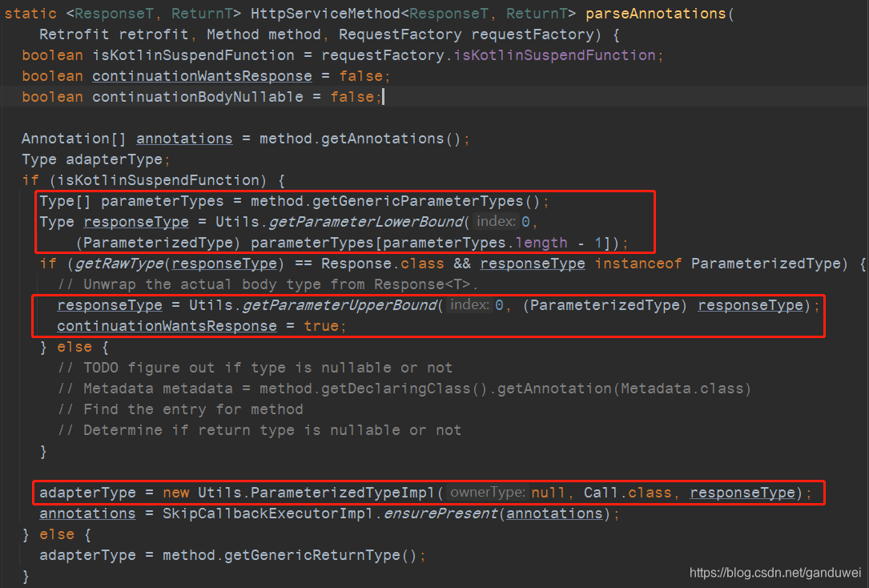Click continuationWantsResponse in its false declaration

click(x=202, y=76)
